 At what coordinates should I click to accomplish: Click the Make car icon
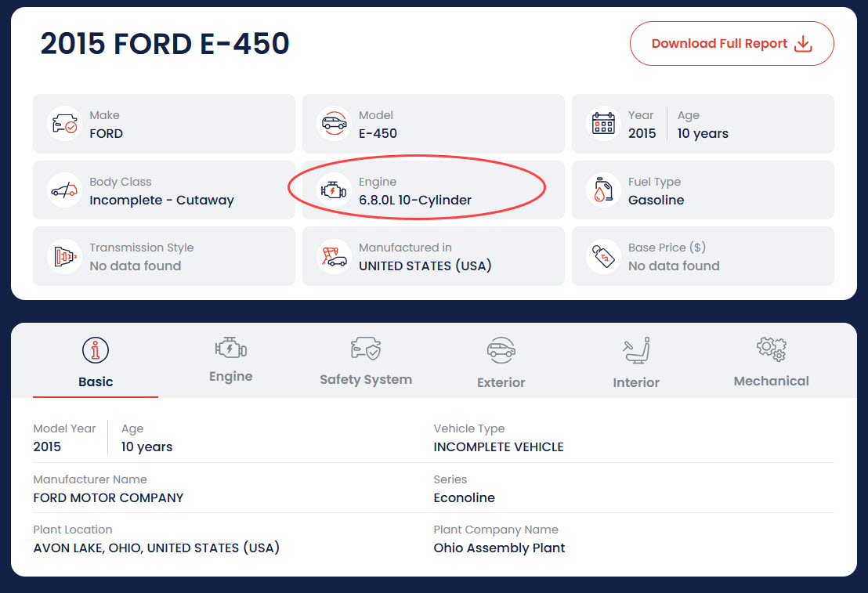click(x=63, y=125)
